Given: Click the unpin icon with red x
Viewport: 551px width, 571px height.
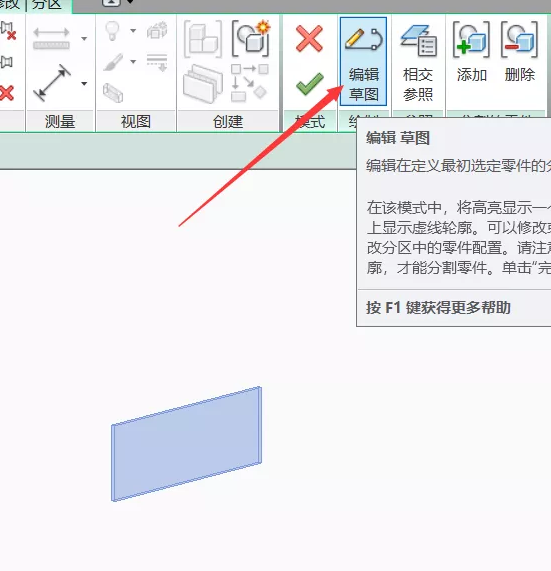Looking at the screenshot, I should (x=8, y=31).
